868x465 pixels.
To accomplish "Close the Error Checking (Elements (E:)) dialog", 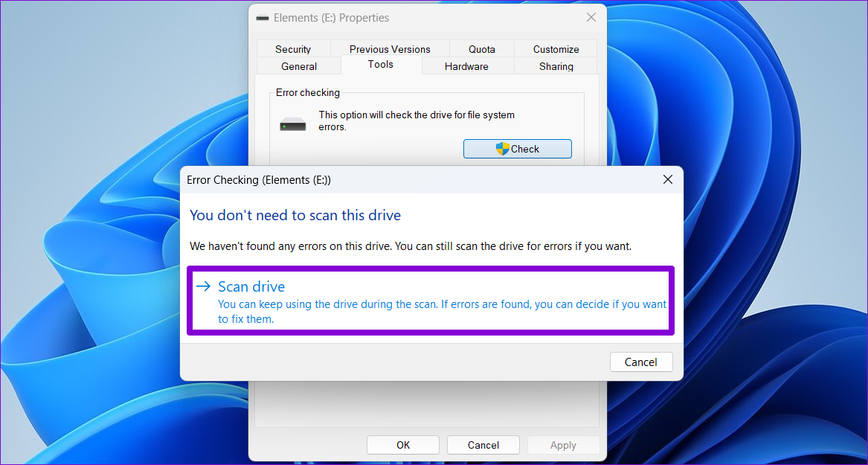I will click(667, 179).
